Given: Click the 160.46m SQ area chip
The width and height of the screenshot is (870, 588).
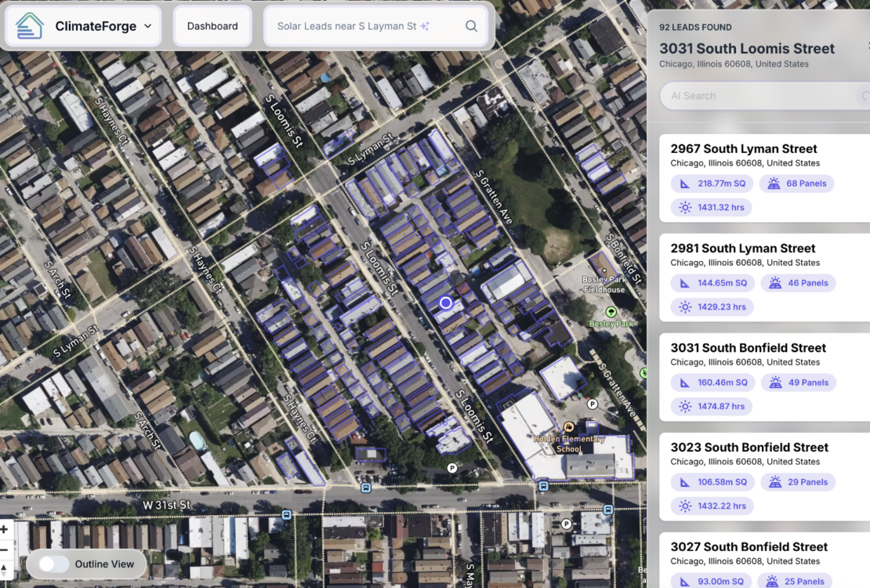Looking at the screenshot, I should (x=713, y=383).
